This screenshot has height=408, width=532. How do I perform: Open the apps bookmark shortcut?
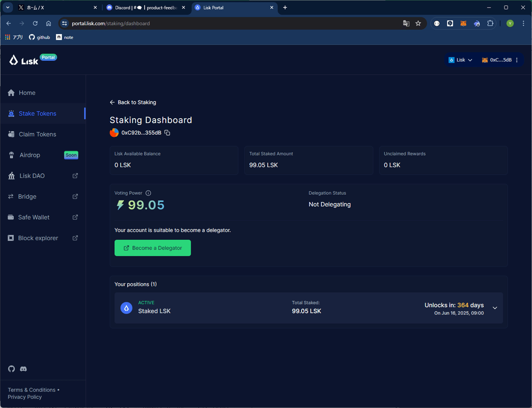pos(14,37)
